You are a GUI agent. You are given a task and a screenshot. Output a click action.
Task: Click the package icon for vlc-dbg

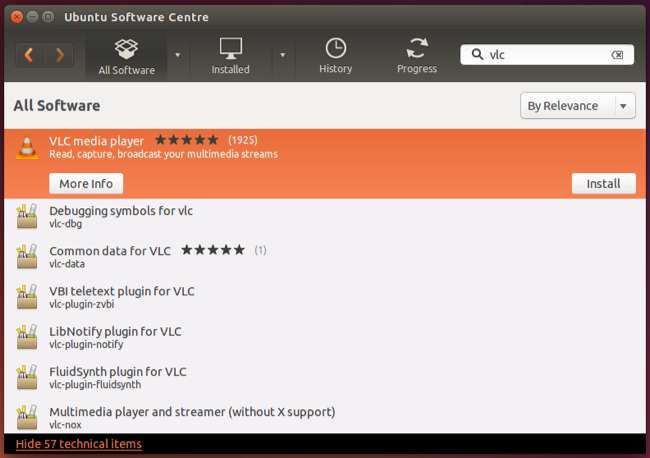click(x=27, y=216)
